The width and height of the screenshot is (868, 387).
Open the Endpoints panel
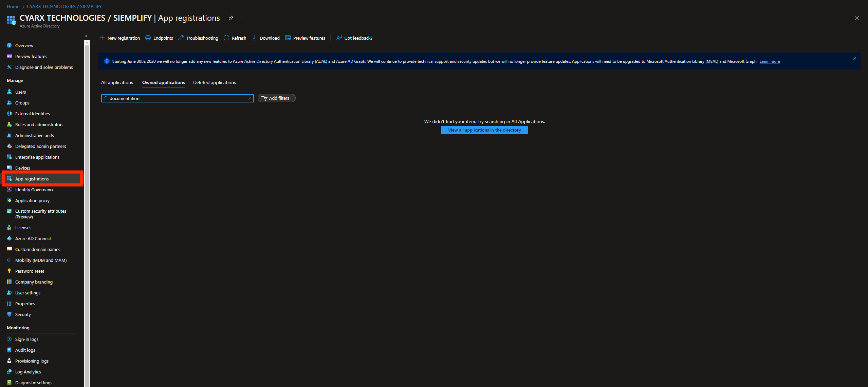(x=159, y=38)
